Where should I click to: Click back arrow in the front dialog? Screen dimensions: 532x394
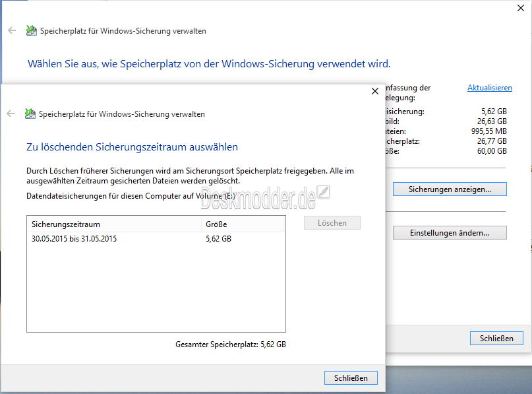click(11, 114)
